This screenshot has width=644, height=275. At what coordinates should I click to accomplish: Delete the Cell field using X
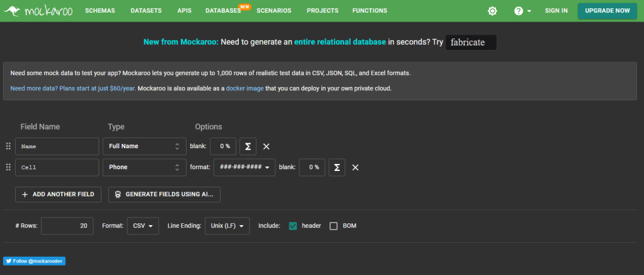(355, 167)
